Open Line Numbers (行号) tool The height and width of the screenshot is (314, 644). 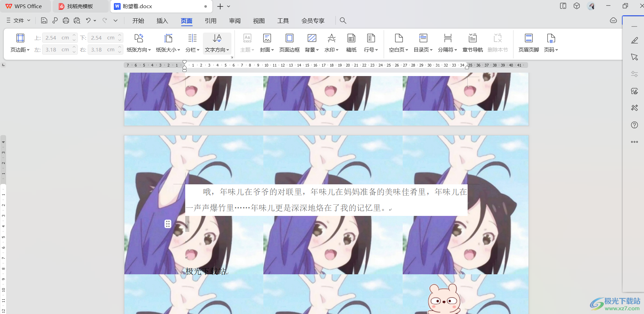click(371, 43)
